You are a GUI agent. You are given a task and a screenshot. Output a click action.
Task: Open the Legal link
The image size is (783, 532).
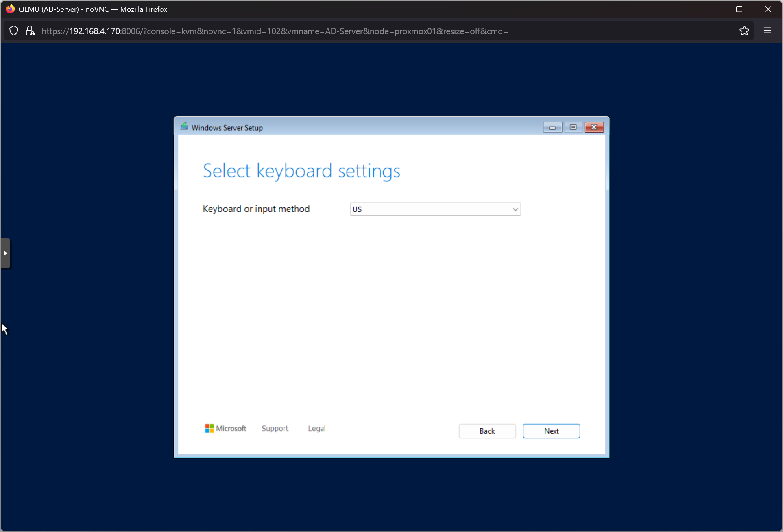point(316,428)
